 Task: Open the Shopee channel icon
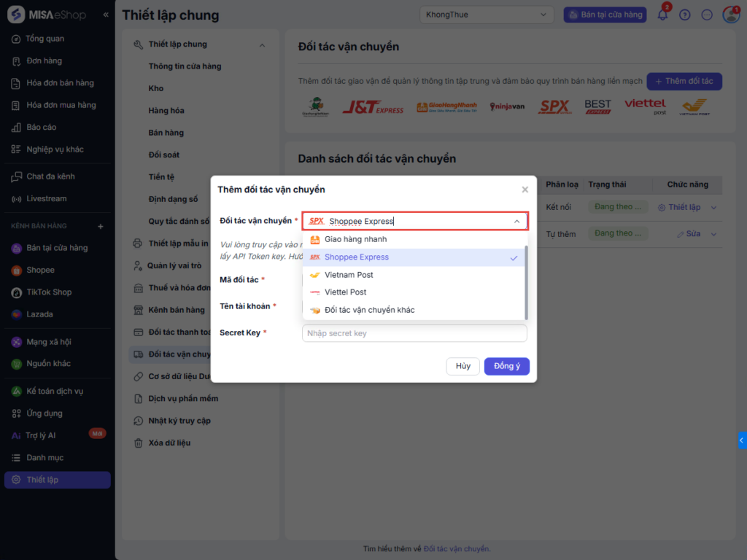16,270
